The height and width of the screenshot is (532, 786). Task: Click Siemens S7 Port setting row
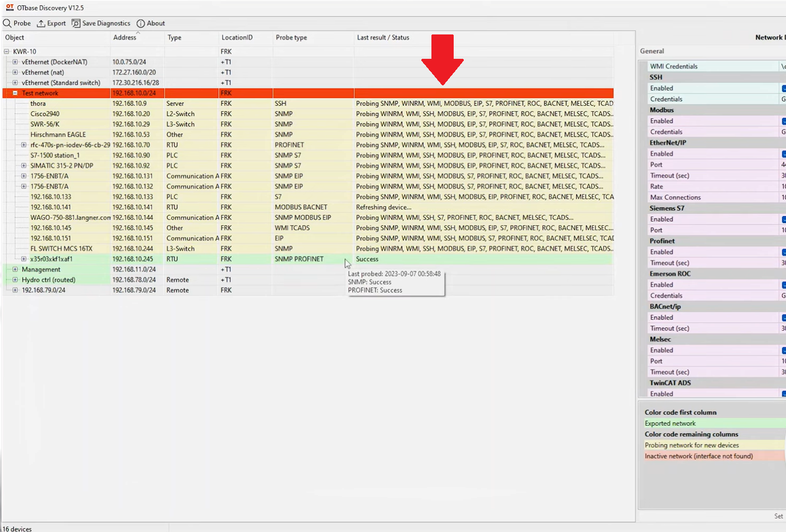coord(716,230)
